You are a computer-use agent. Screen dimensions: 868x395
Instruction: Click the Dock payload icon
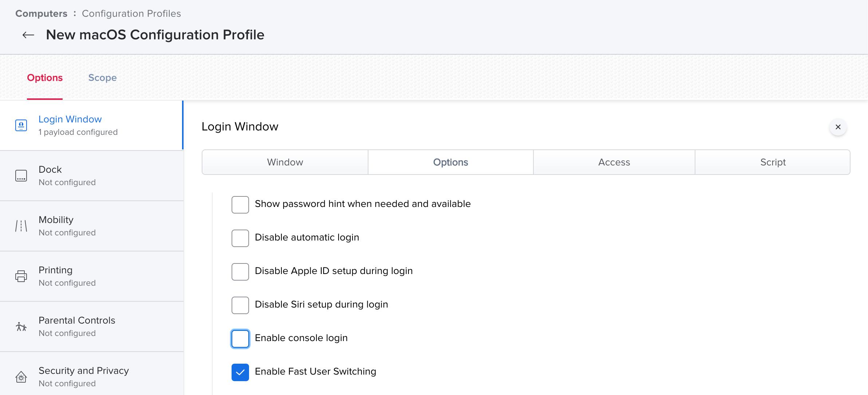coord(21,176)
